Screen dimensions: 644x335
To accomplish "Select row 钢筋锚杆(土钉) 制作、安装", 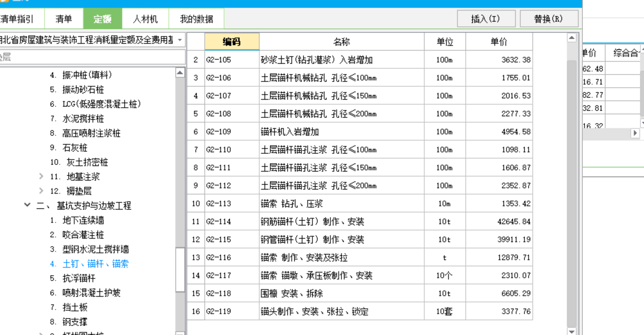I will [360, 221].
